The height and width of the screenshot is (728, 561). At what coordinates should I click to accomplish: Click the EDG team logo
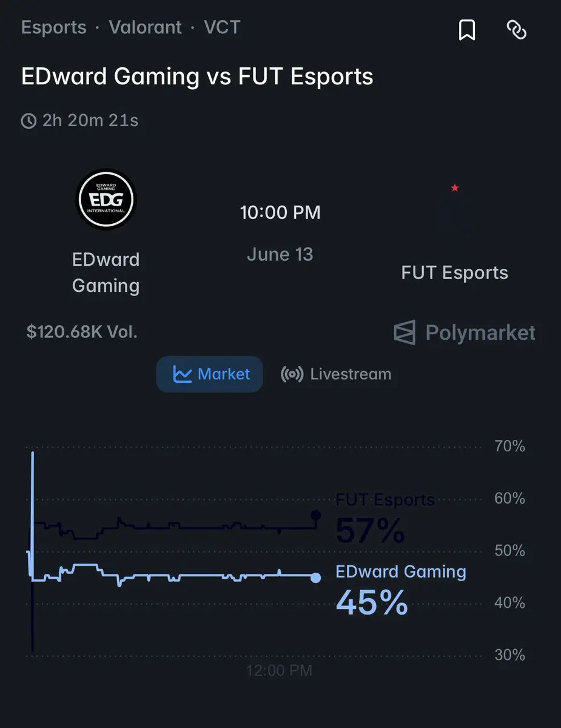click(106, 200)
